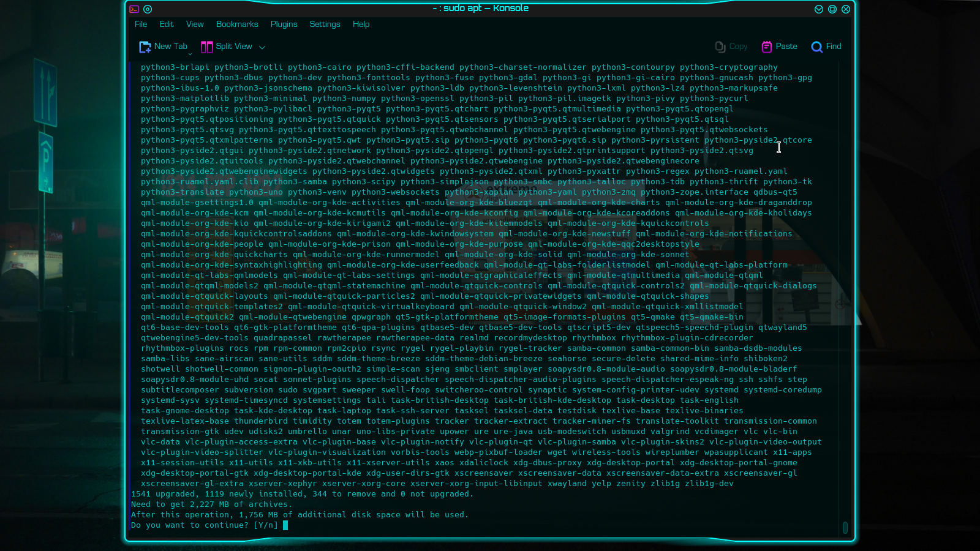Expand the toolbar overflow chevron after Split View
980x551 pixels.
(262, 47)
